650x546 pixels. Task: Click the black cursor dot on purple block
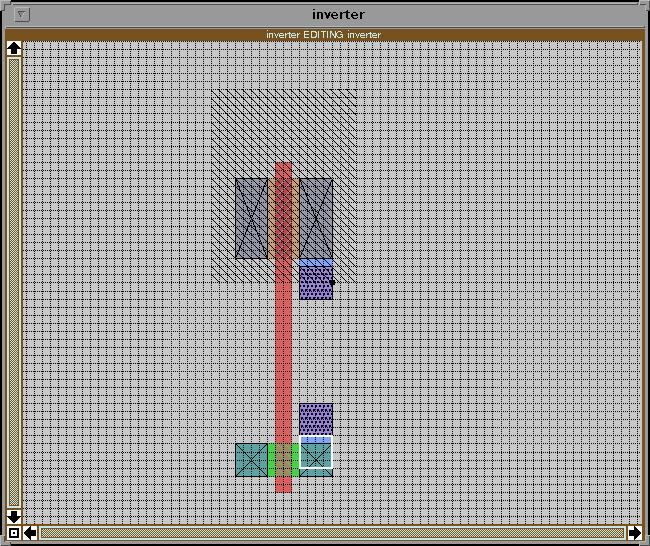(x=332, y=282)
